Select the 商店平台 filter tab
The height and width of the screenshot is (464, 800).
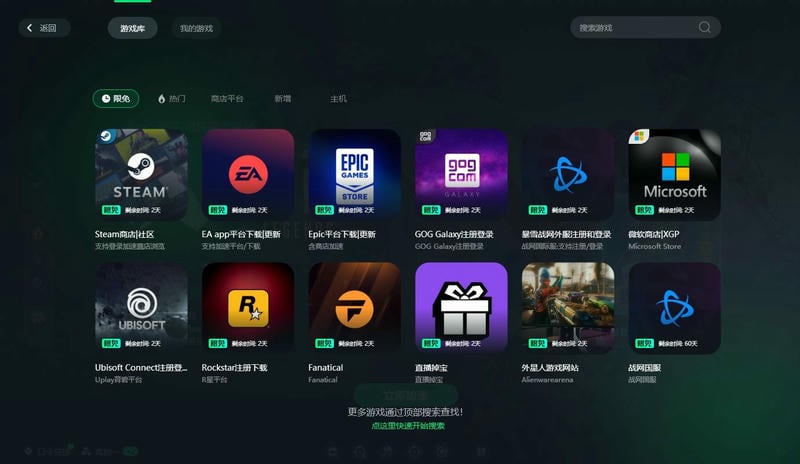(227, 99)
